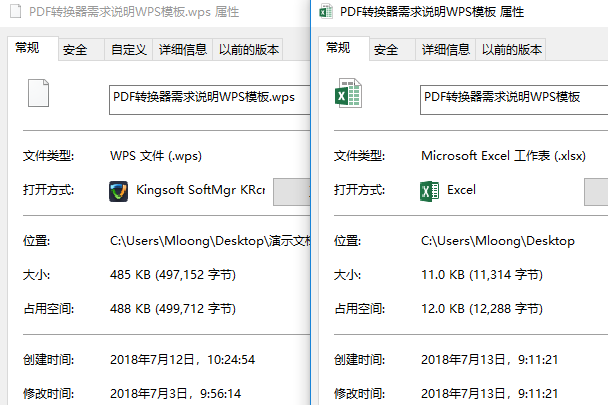Switch to the 自定义 tab
Image resolution: width=608 pixels, height=405 pixels.
point(129,50)
